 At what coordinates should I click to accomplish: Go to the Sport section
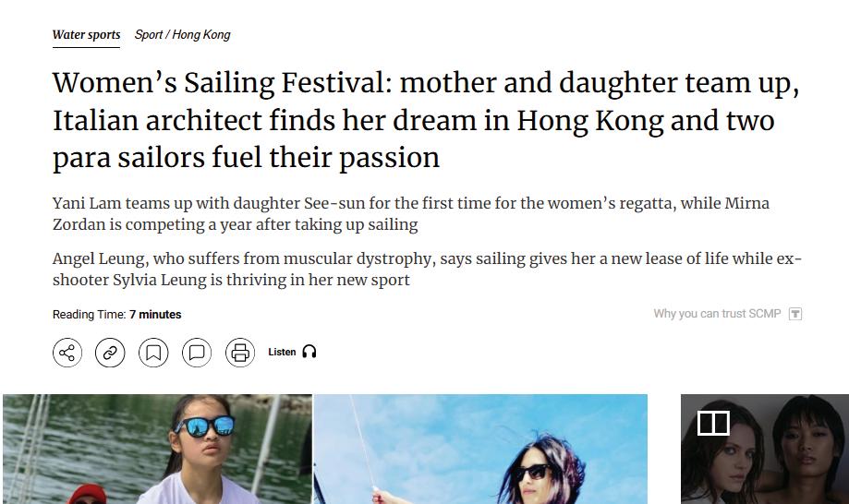point(149,34)
